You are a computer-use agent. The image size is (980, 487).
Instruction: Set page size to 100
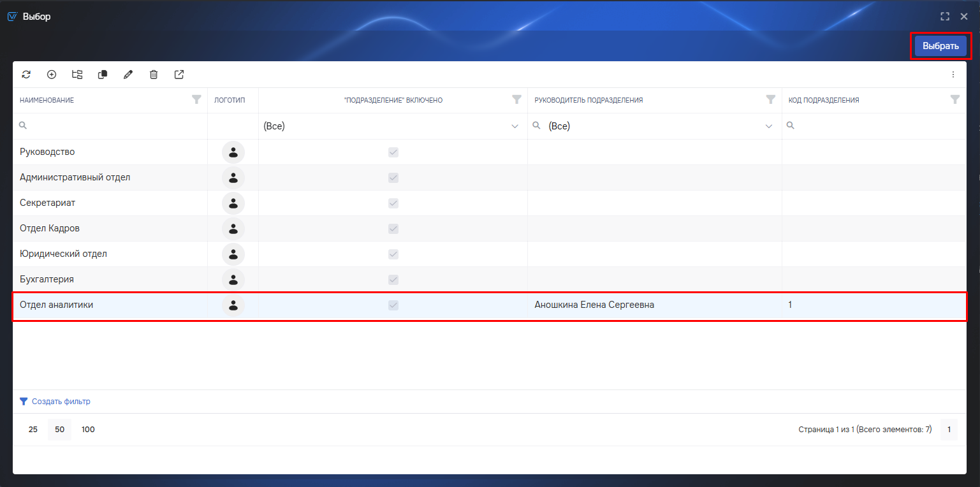click(x=88, y=430)
